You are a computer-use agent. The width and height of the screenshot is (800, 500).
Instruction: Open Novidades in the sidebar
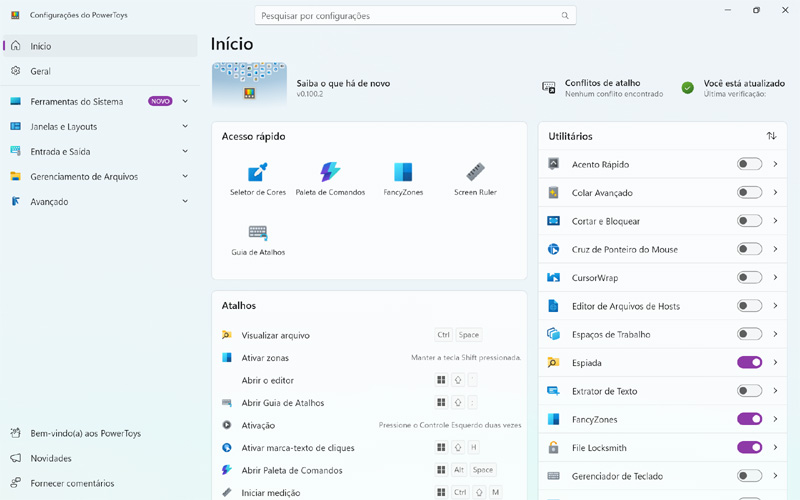point(101,458)
